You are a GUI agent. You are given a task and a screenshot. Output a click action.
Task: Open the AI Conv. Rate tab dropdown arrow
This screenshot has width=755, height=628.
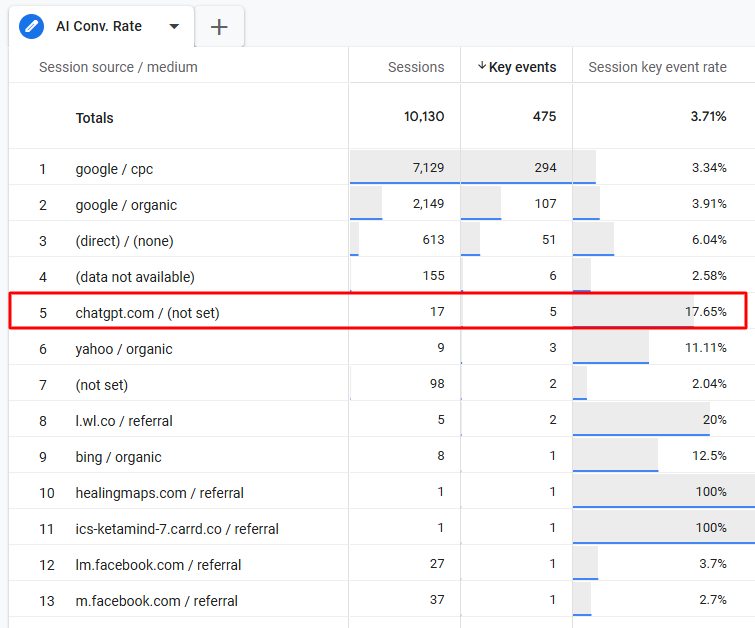click(x=174, y=26)
